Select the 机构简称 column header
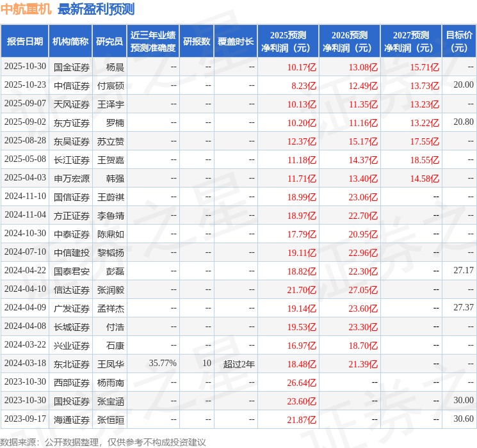The height and width of the screenshot is (448, 477). (x=70, y=42)
